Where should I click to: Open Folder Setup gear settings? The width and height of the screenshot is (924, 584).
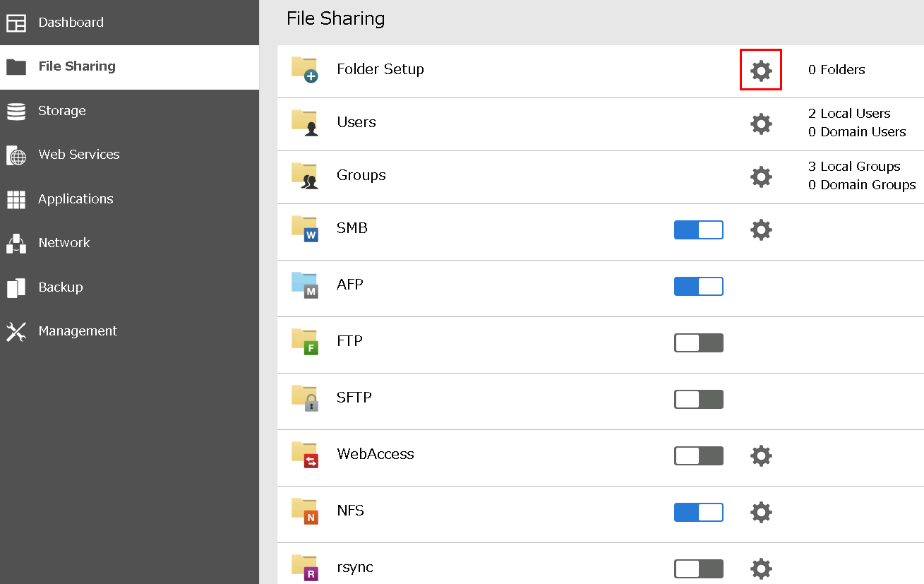[760, 70]
